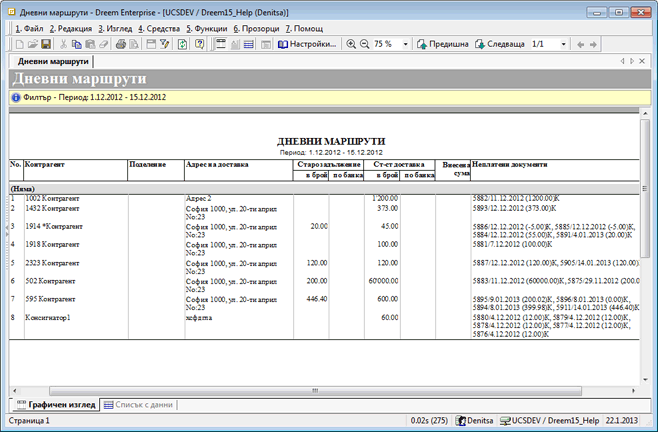Open the Редакция menu

(x=70, y=29)
